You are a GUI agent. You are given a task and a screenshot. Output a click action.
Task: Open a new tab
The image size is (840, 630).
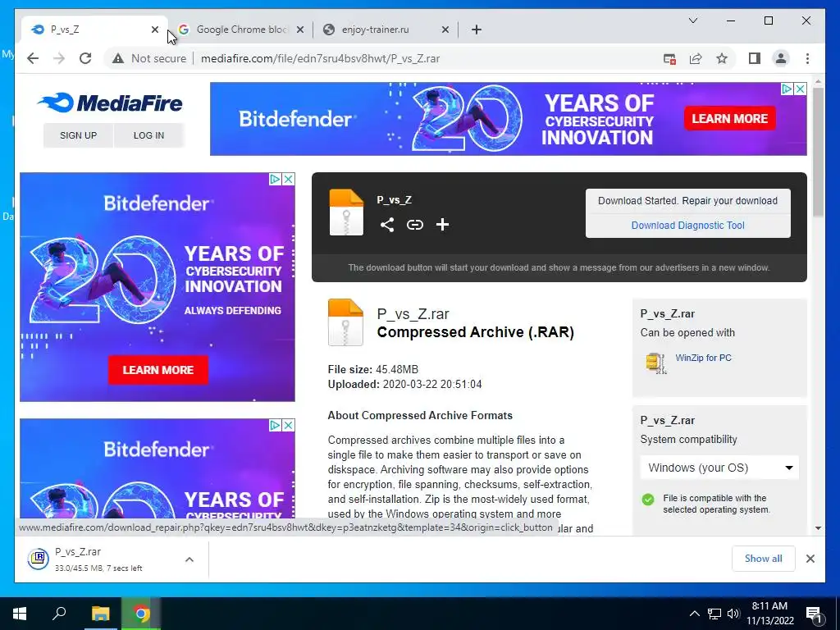[477, 30]
